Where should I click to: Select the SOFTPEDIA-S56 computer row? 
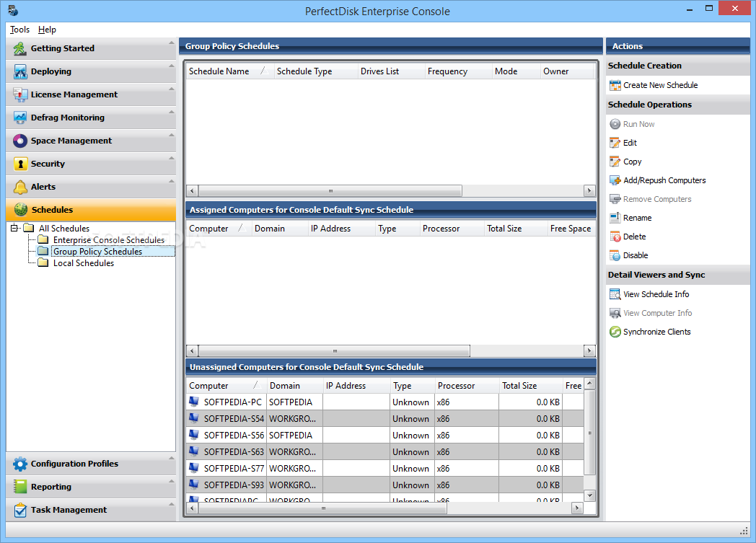pos(384,435)
